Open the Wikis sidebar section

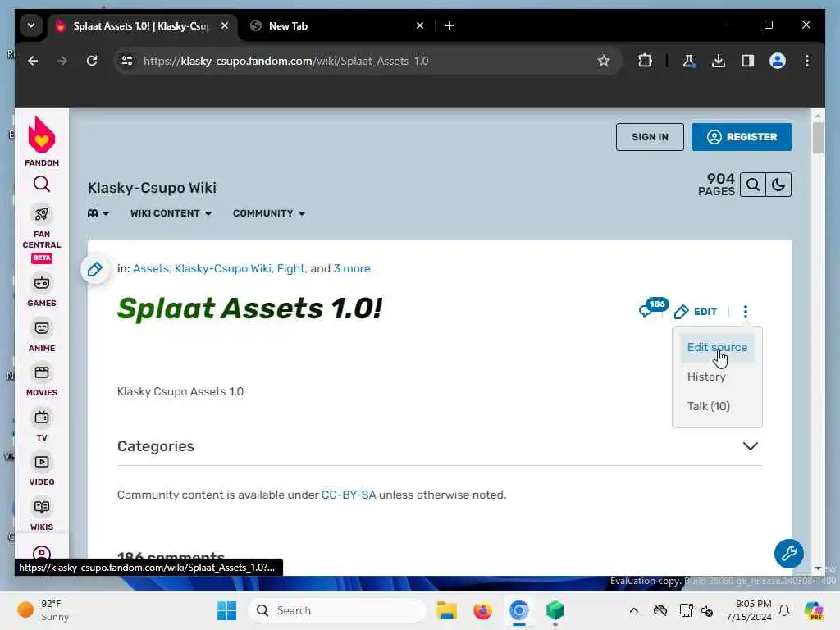point(42,514)
